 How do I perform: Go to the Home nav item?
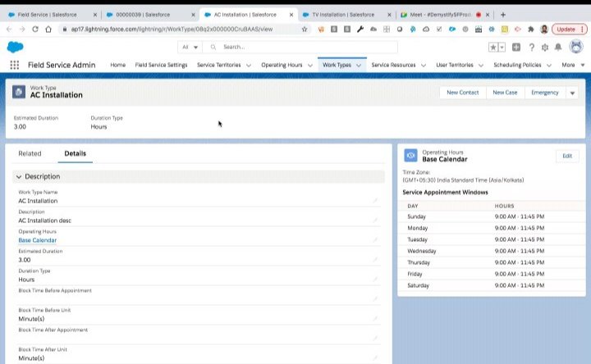(x=118, y=65)
